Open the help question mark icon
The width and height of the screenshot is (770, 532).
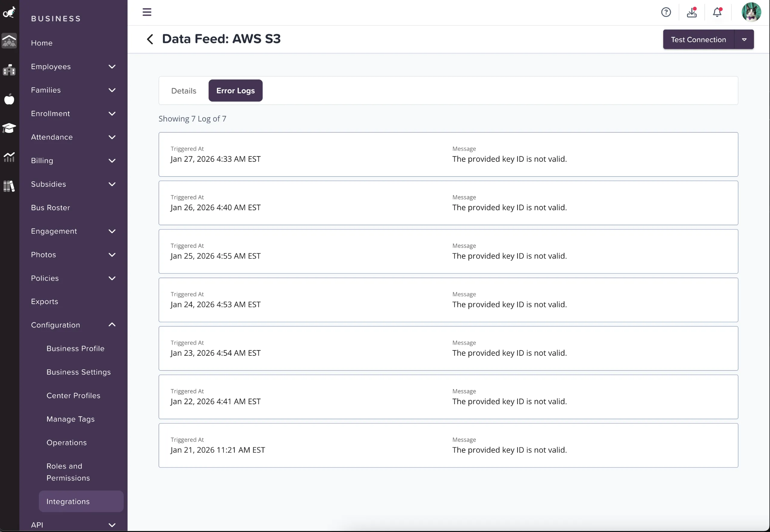pos(666,12)
